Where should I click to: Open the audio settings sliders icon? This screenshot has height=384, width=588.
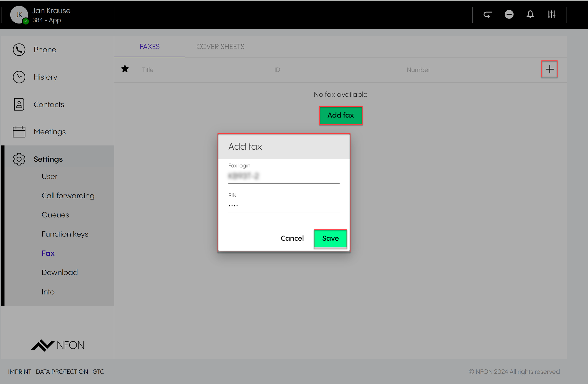(x=551, y=14)
